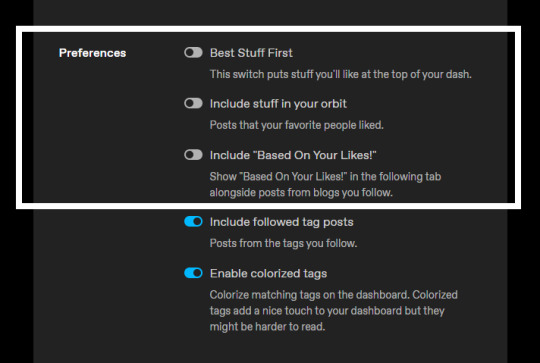Select the Include stuff in your orbit label
Viewport: 540px width, 363px height.
click(x=278, y=104)
